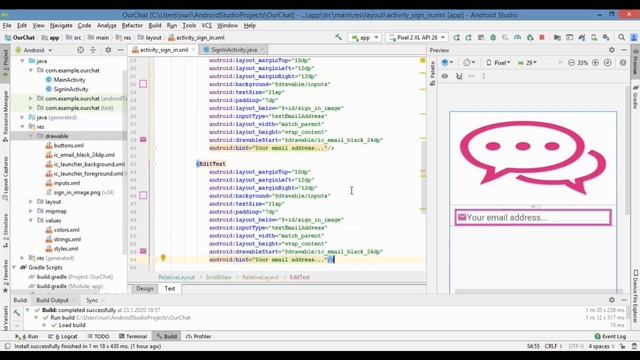The height and width of the screenshot is (360, 640).
Task: Expand the layout folder in project tree
Action: (x=31, y=202)
